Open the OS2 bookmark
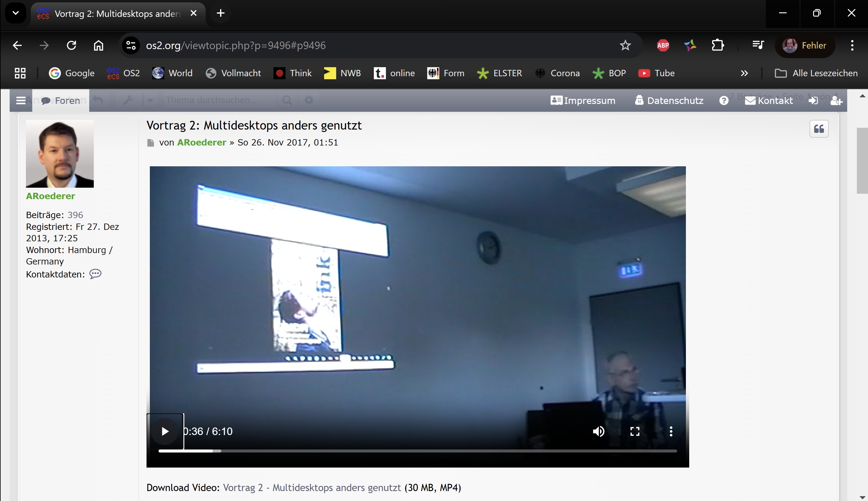Screen dimensions: 868x501 [123, 73]
